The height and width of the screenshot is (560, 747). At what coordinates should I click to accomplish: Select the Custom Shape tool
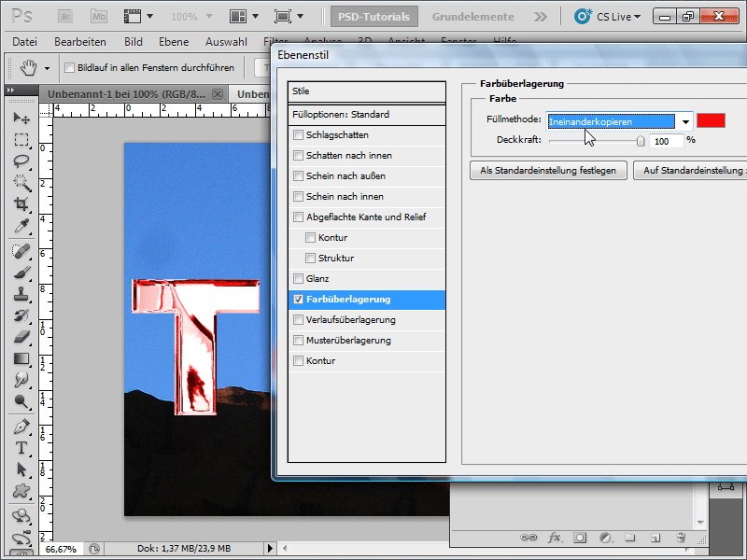coord(21,491)
